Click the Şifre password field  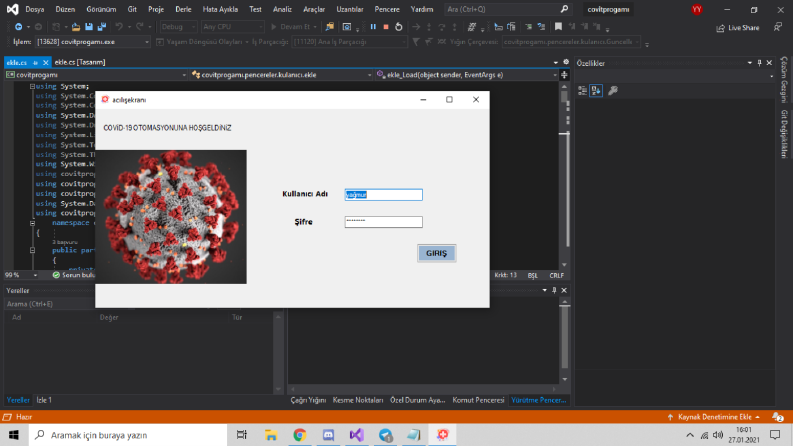[x=383, y=222]
